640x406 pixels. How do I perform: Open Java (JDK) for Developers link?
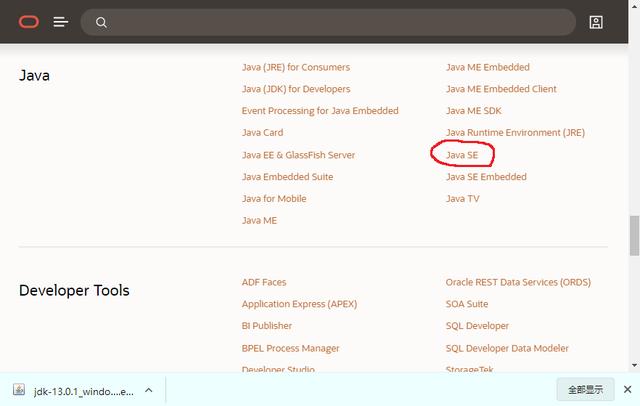tap(296, 89)
